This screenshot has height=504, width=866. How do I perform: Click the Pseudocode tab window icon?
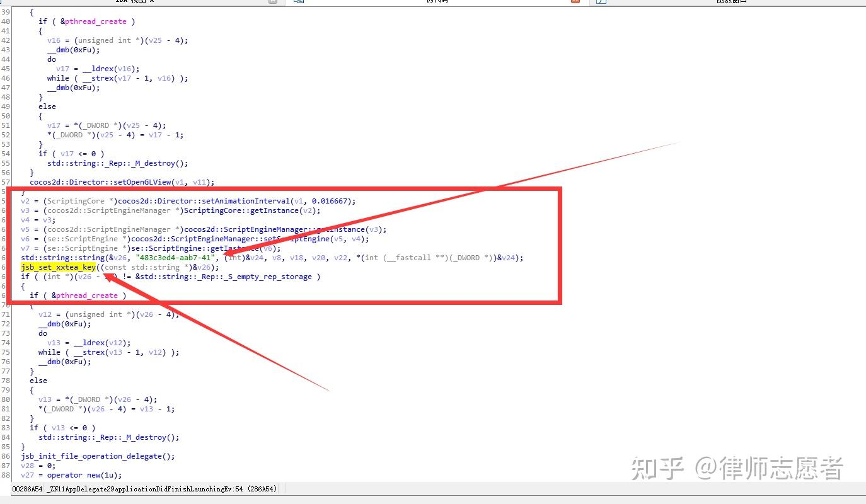[x=298, y=2]
